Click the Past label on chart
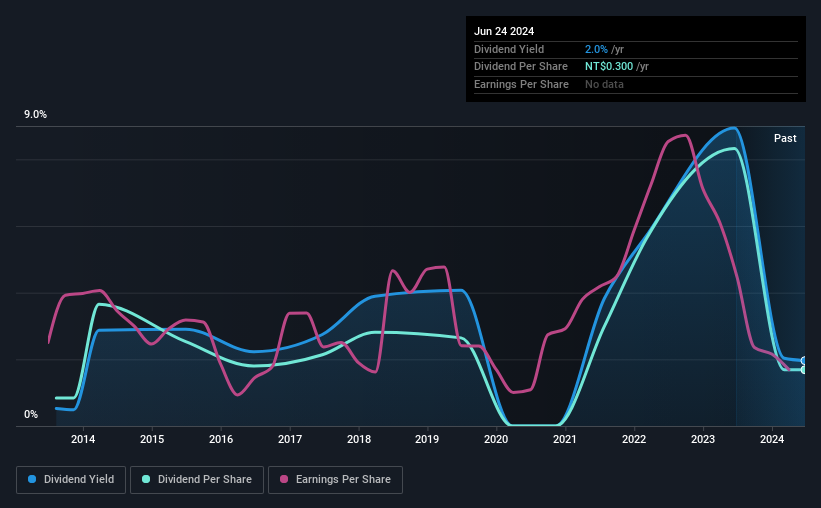 click(x=785, y=138)
